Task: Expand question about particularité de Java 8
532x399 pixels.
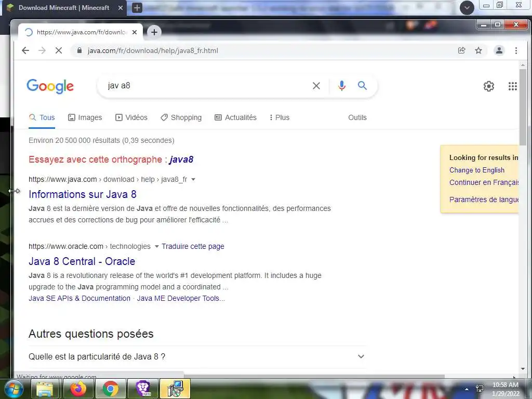Action: tap(197, 356)
